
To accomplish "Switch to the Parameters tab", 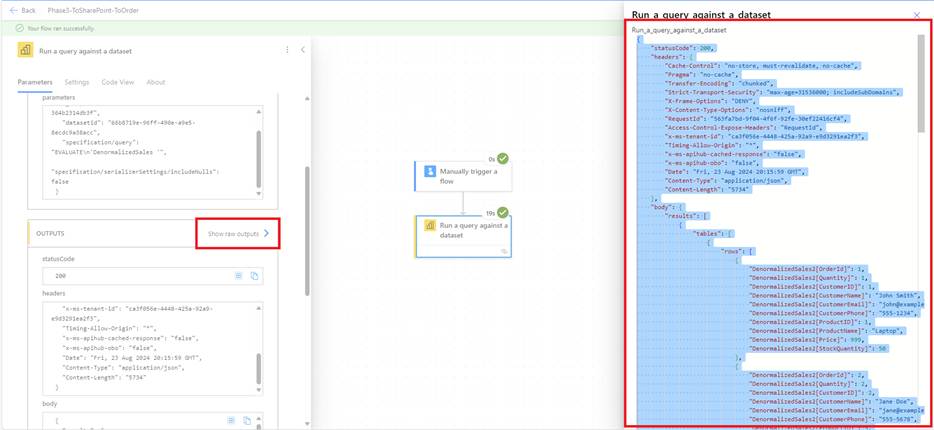I will pyautogui.click(x=35, y=82).
